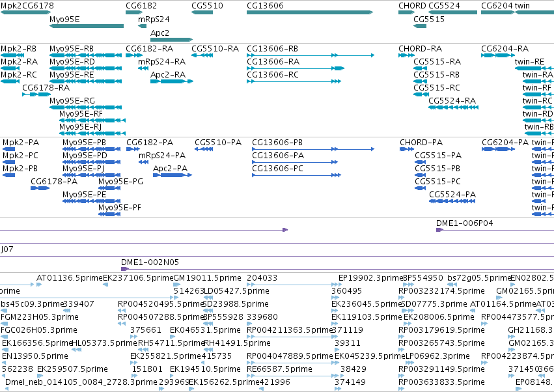
Task: Select protein Myo95E-PD
Action: point(92,162)
